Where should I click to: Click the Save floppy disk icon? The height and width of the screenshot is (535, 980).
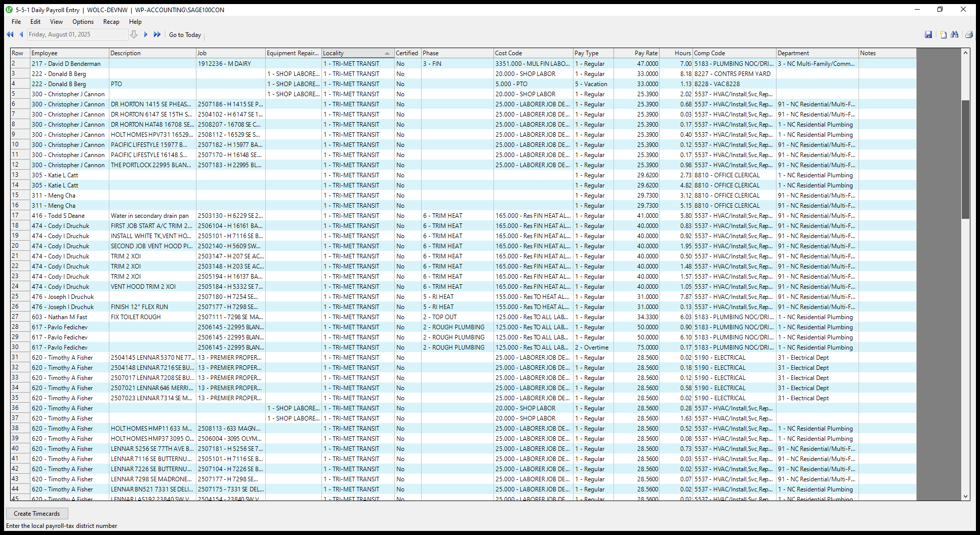coord(928,34)
